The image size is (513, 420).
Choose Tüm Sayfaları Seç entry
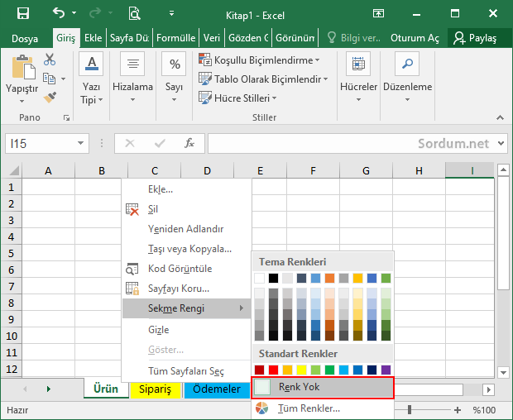(186, 371)
